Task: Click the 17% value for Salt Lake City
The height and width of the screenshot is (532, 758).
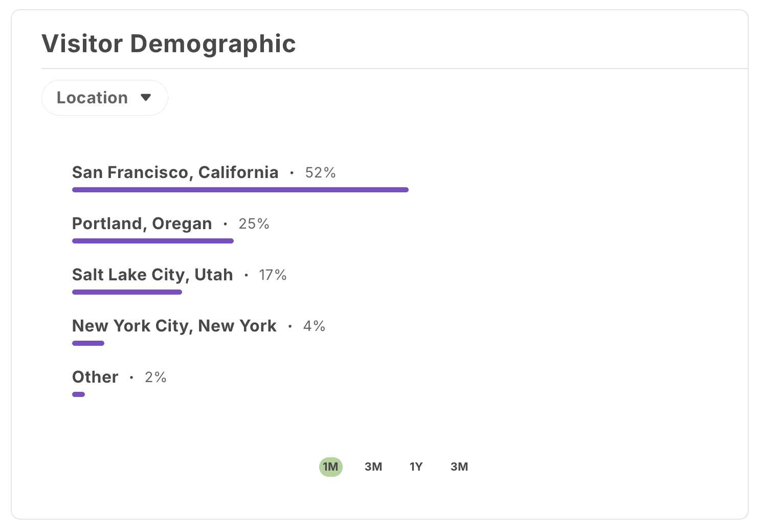Action: click(x=273, y=275)
